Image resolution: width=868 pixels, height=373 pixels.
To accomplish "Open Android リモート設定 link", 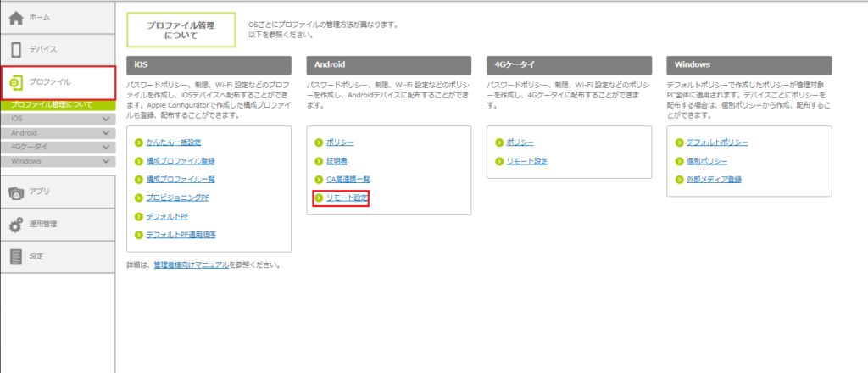I will coord(345,198).
